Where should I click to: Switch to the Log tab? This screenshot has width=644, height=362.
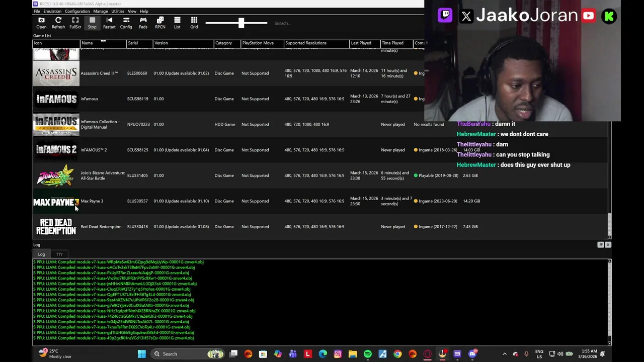point(41,254)
